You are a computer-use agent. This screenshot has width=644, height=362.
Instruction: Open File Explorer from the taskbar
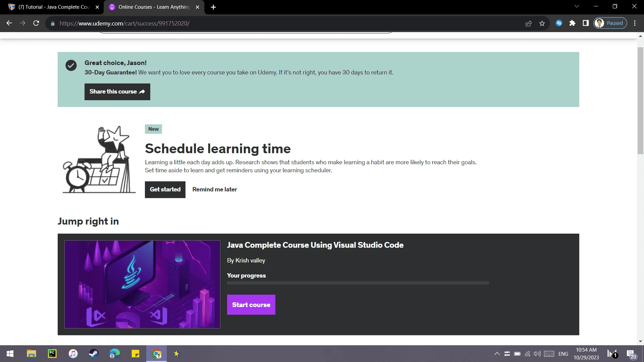tap(32, 354)
